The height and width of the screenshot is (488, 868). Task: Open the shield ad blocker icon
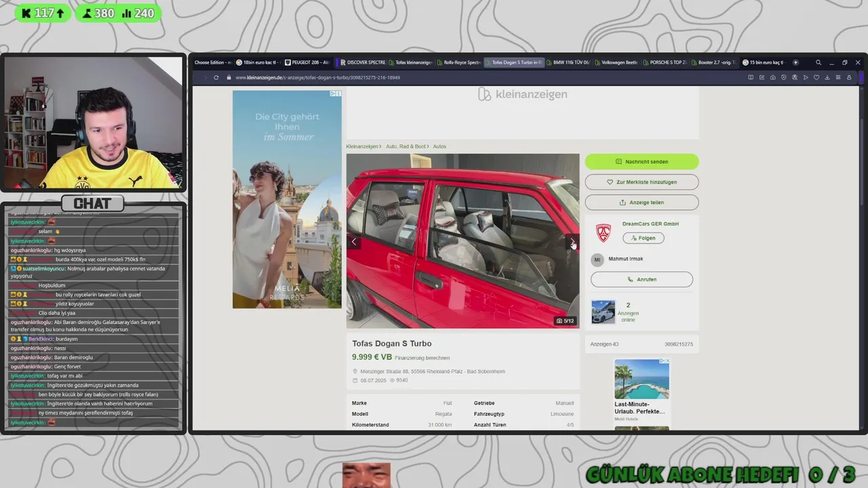coord(783,77)
